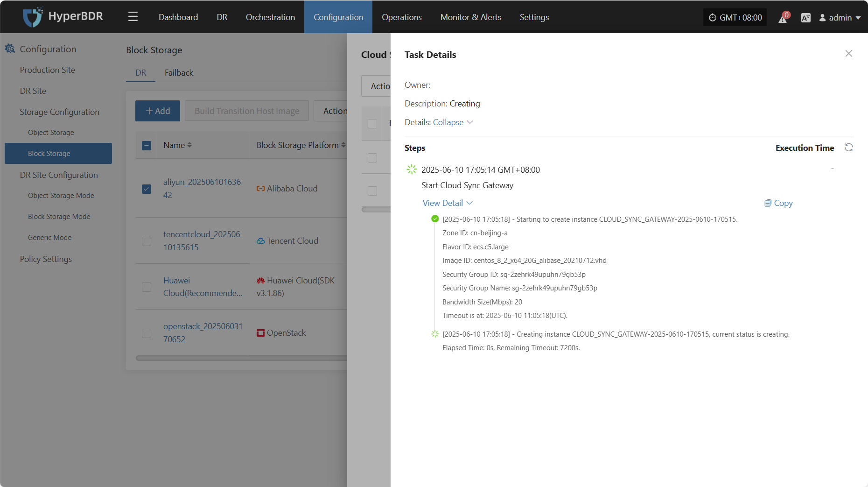Uncheck the aliyun_20250610163642 row checkbox
This screenshot has height=487, width=868.
[x=147, y=189]
